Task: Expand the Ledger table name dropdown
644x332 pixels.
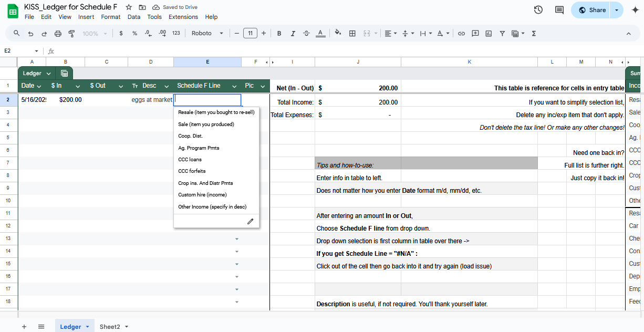Action: pos(48,74)
